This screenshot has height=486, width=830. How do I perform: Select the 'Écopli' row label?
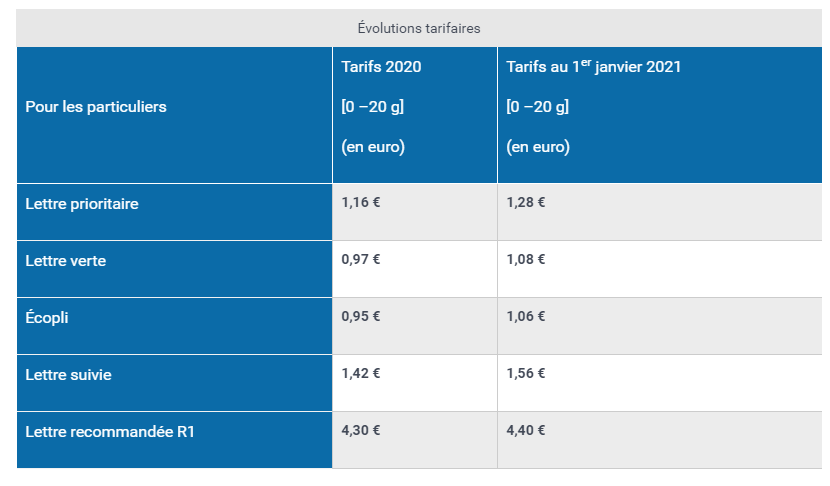175,326
